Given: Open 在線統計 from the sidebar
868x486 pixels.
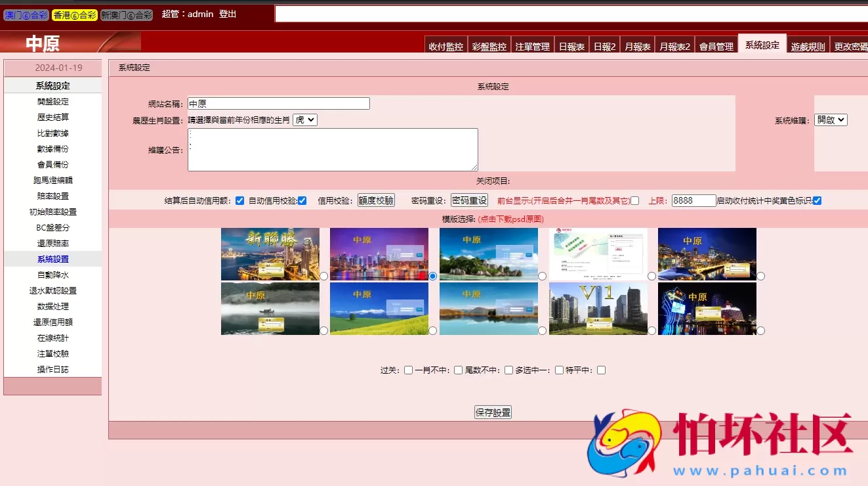Looking at the screenshot, I should [x=52, y=338].
